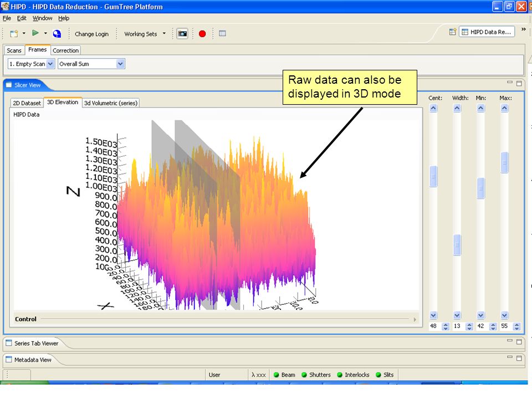Screen dimensions: 532x399
Task: Select the Slicer View tab
Action: click(x=27, y=85)
